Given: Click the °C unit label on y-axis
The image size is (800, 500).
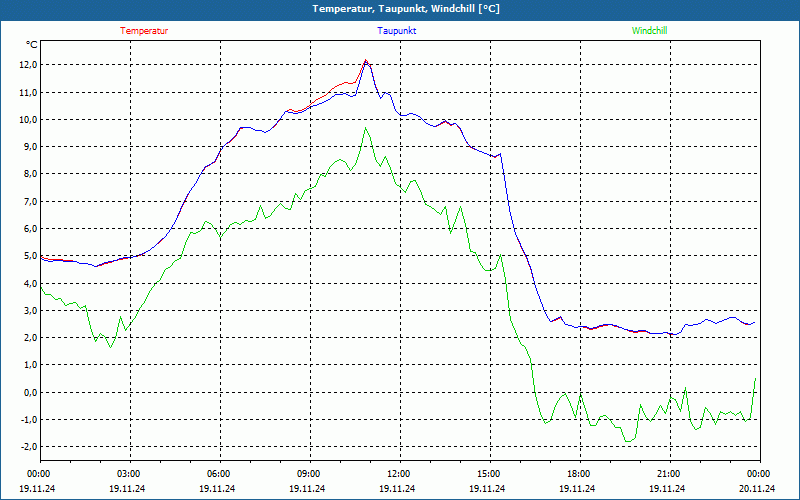Looking at the screenshot, I should tap(32, 45).
